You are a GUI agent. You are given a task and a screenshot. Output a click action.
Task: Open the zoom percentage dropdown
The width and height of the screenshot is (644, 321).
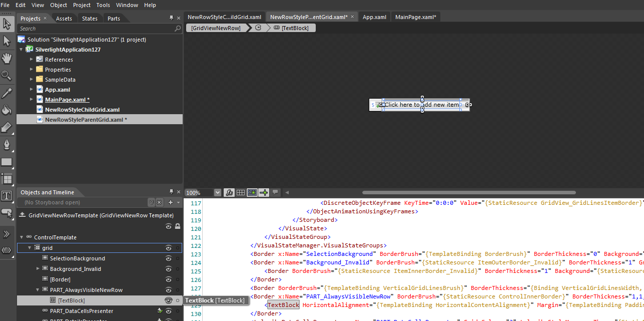[x=217, y=192]
